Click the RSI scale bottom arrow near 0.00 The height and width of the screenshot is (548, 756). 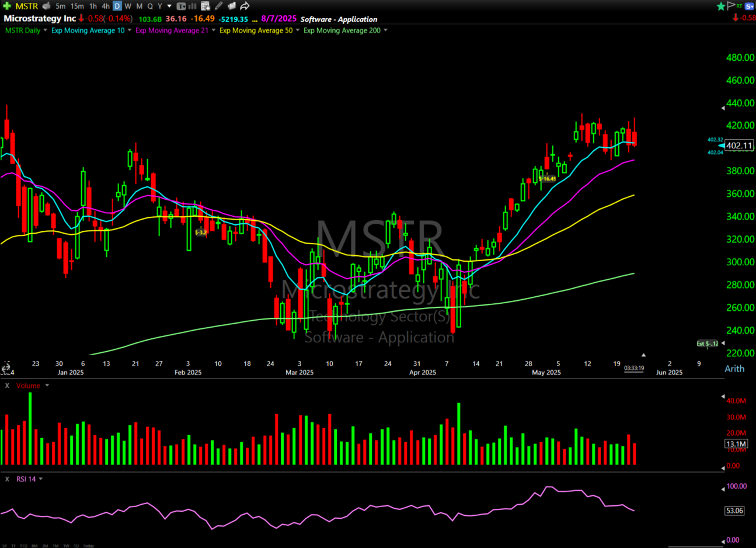pyautogui.click(x=723, y=540)
